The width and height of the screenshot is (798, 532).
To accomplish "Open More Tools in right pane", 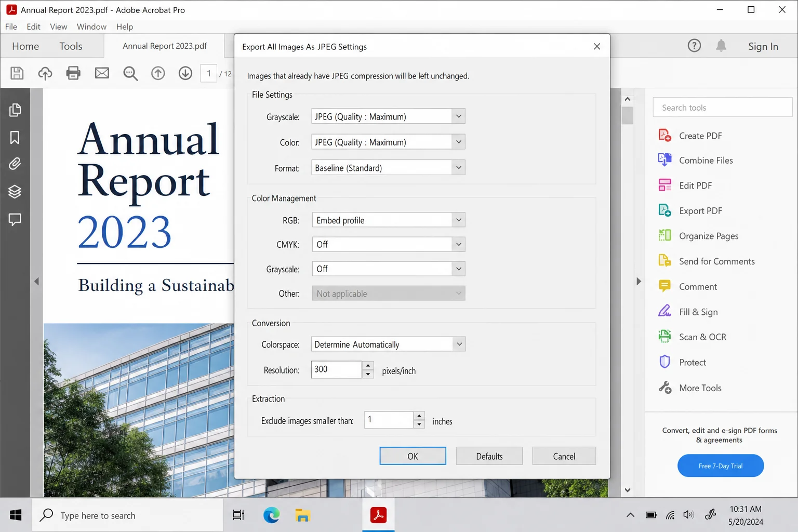I will 690,388.
